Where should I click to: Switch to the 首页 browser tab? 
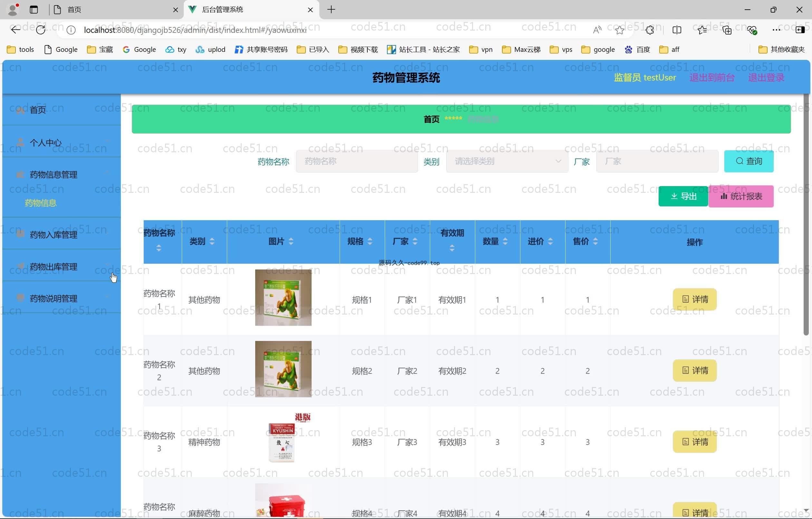[115, 10]
